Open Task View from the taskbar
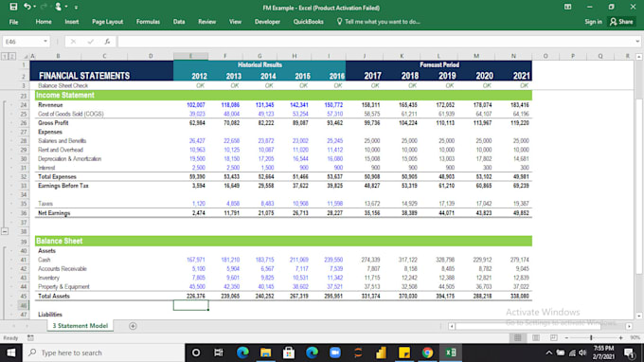 219,353
